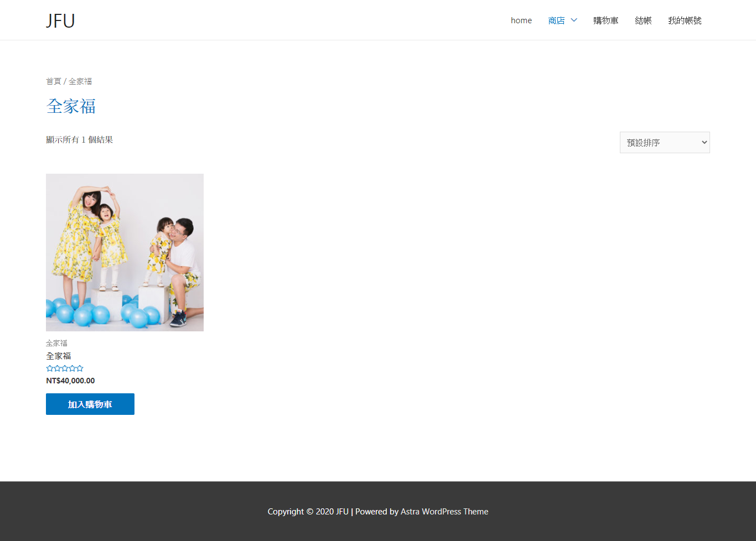The image size is (756, 541).
Task: Open the 商店 menu item
Action: 556,20
